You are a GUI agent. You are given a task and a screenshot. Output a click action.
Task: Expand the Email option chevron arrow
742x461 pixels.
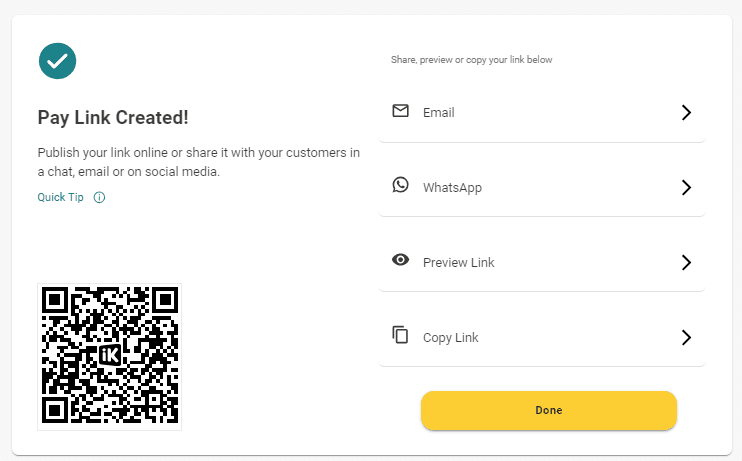(x=686, y=112)
